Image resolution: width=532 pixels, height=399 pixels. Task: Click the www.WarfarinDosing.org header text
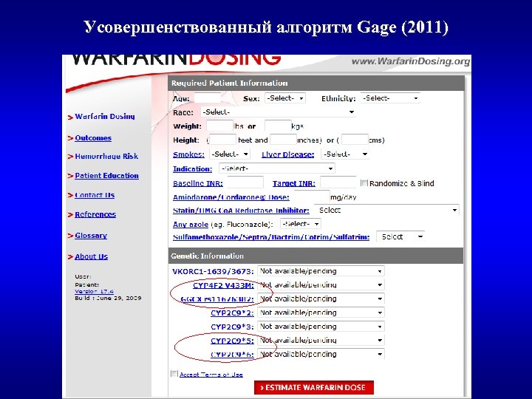click(x=411, y=61)
